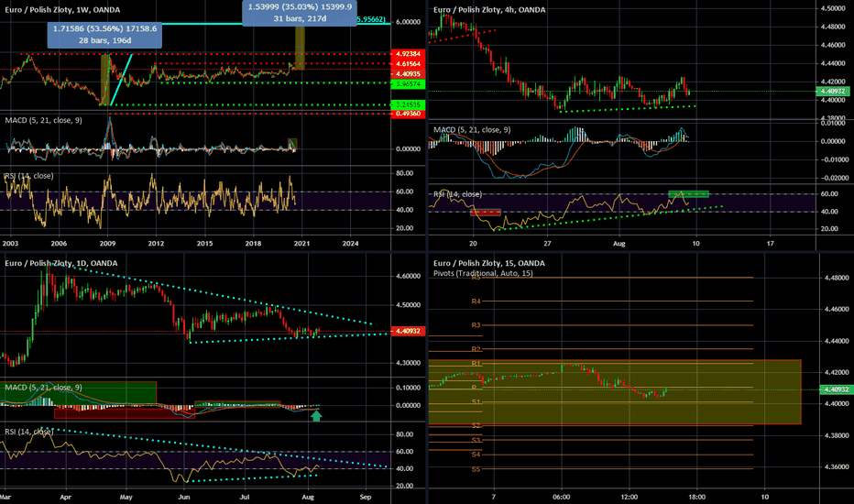854x504 pixels.
Task: Select the S1 pivot level label
Action: (476, 401)
